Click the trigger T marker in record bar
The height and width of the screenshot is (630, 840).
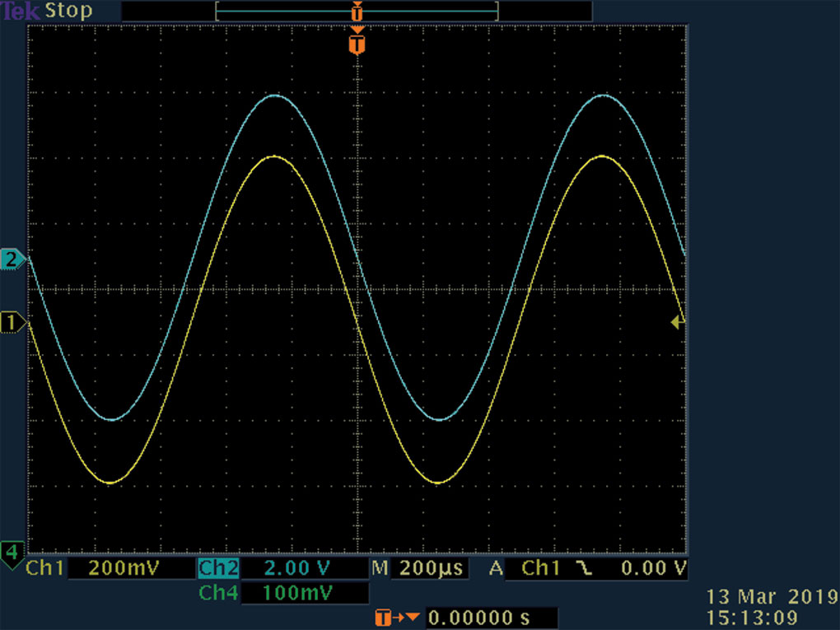pos(357,12)
